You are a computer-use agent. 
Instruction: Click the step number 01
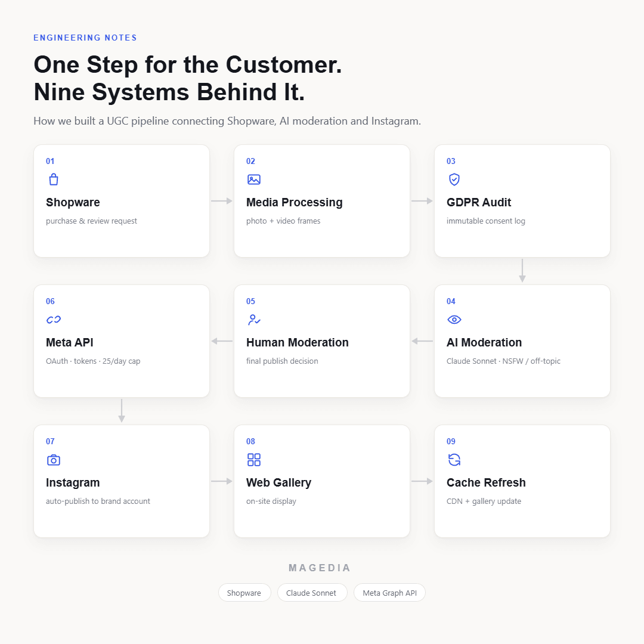coord(50,161)
